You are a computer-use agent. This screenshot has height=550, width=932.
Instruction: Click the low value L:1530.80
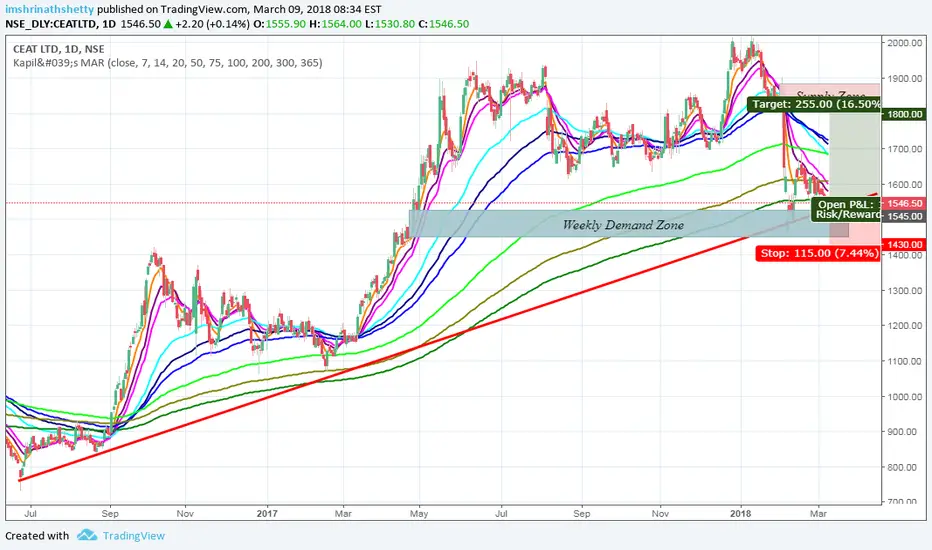389,24
